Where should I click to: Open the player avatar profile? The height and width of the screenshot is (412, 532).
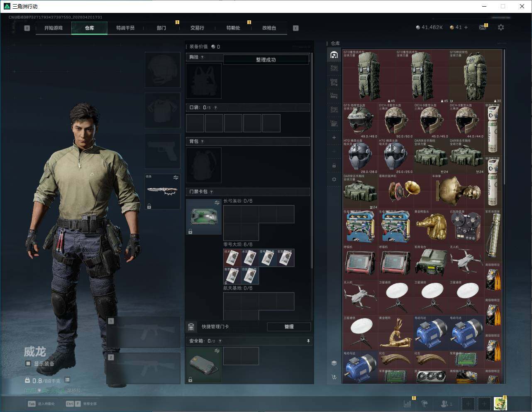click(500, 403)
